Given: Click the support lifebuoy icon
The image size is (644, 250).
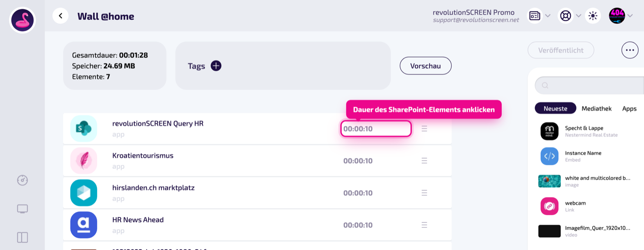Looking at the screenshot, I should tap(565, 16).
